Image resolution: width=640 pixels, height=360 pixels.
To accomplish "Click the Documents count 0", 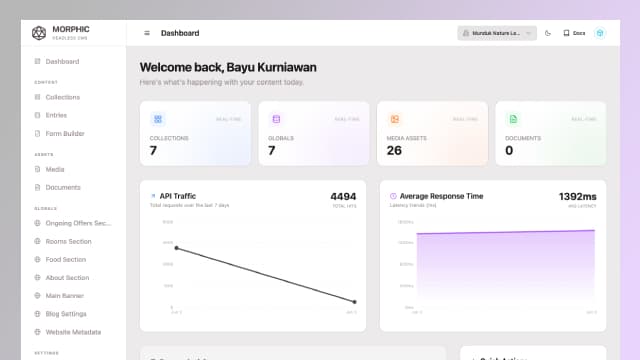I will click(509, 151).
